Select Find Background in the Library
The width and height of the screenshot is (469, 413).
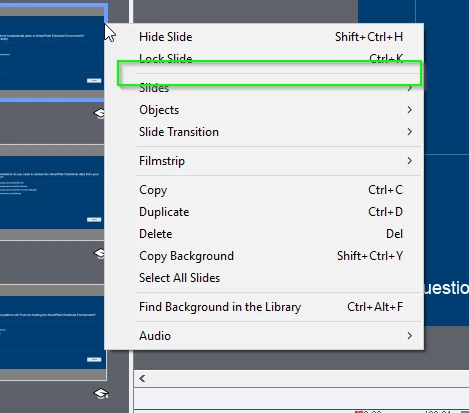(271, 307)
